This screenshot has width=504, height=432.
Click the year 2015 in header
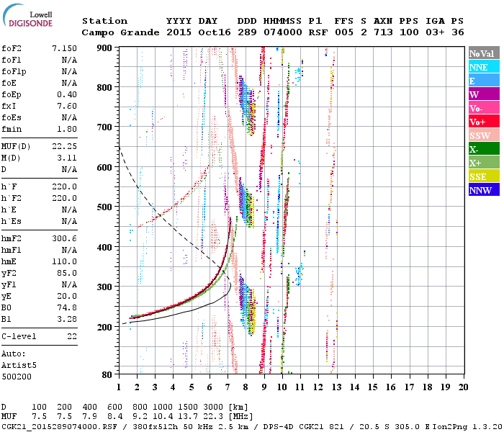coord(179,32)
